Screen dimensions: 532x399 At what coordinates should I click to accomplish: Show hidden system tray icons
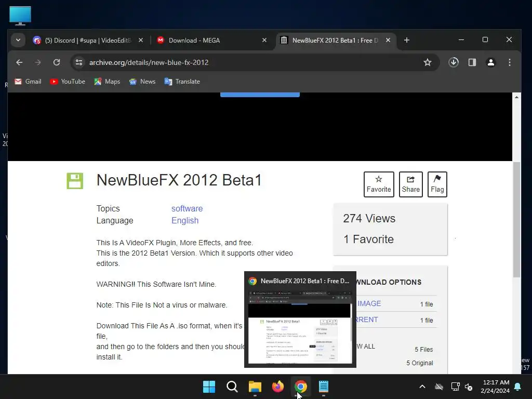422,387
